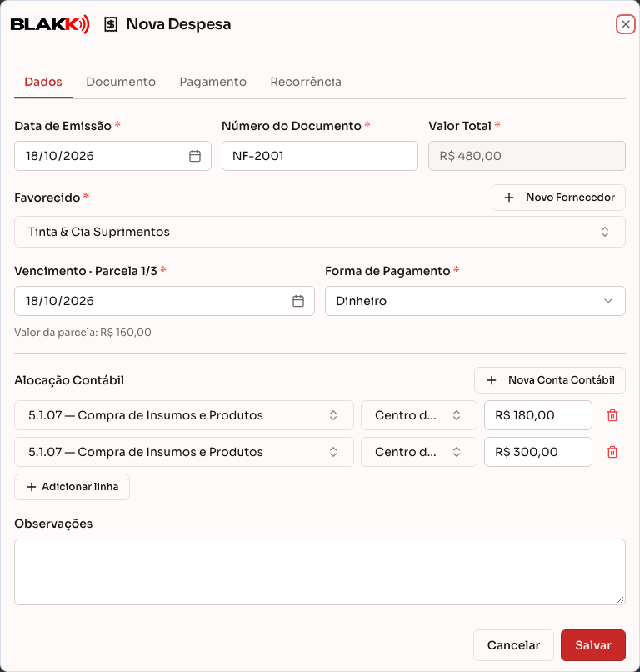Screen dimensions: 640x672
Task: Delete the R$ 180,00 allocation row
Action: 612,415
